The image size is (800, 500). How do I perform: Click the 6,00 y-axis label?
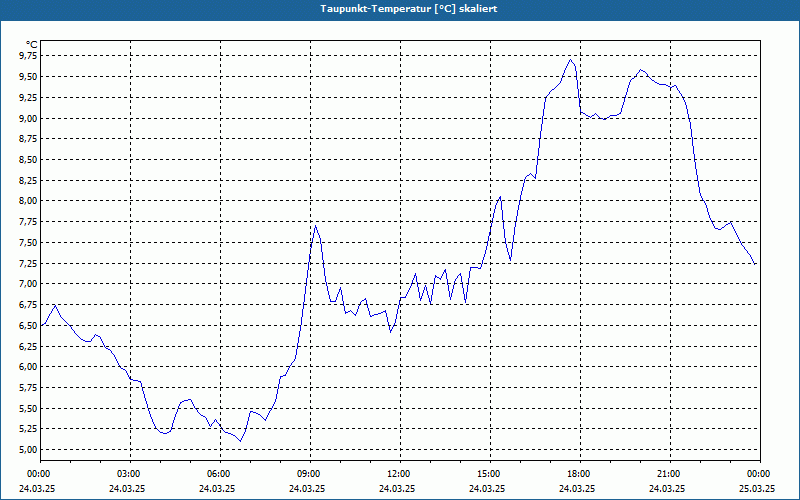(x=29, y=367)
